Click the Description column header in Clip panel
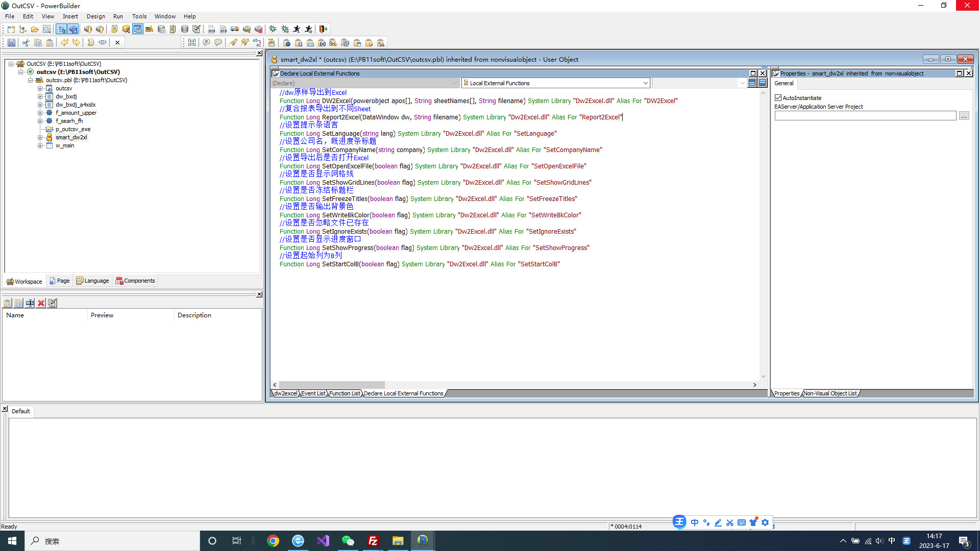 point(218,315)
